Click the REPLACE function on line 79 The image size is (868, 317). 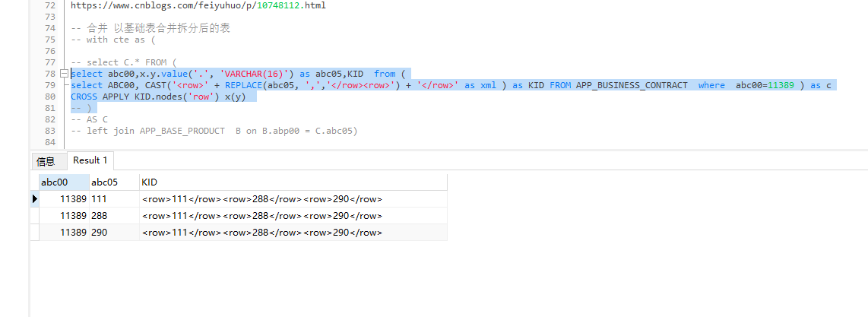click(x=243, y=85)
